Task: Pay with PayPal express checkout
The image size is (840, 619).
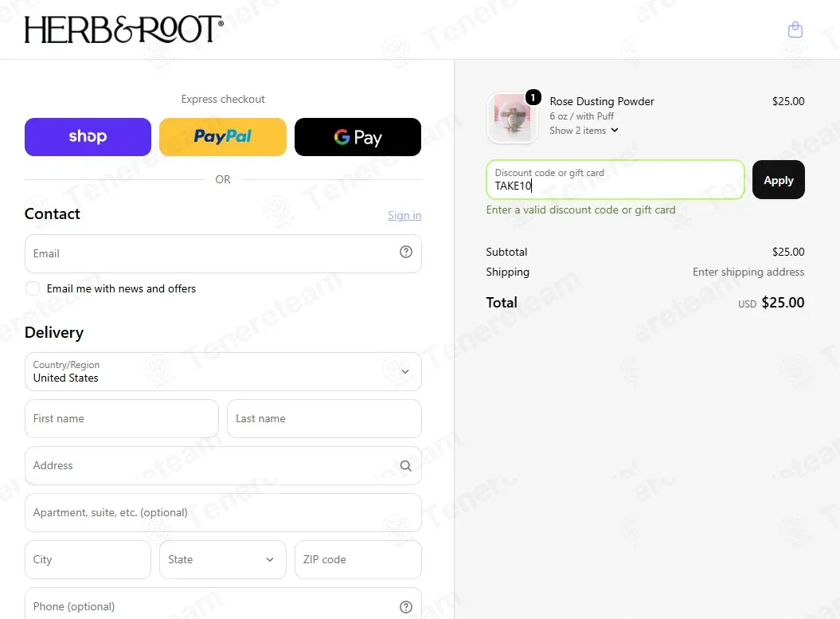Action: [223, 137]
